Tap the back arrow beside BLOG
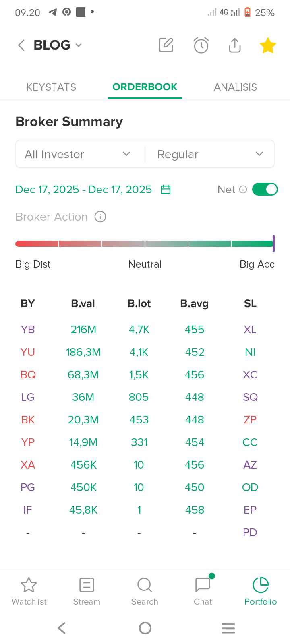Viewport: 290px width, 644px height. click(21, 45)
